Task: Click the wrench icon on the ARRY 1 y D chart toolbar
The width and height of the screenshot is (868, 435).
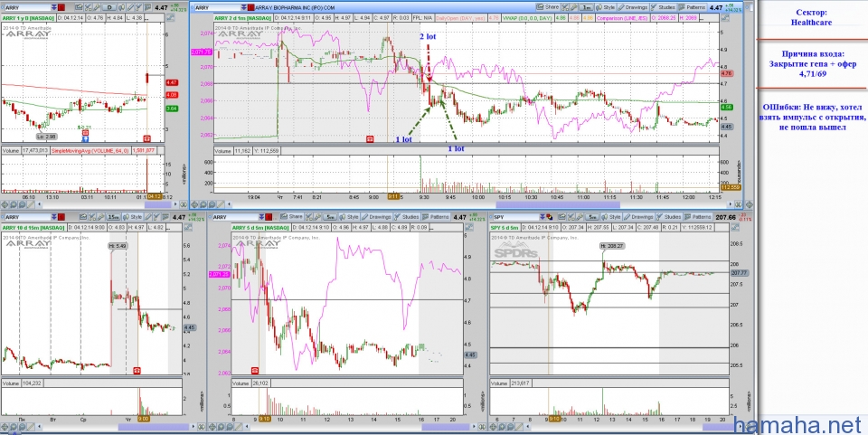Action: coord(97,7)
